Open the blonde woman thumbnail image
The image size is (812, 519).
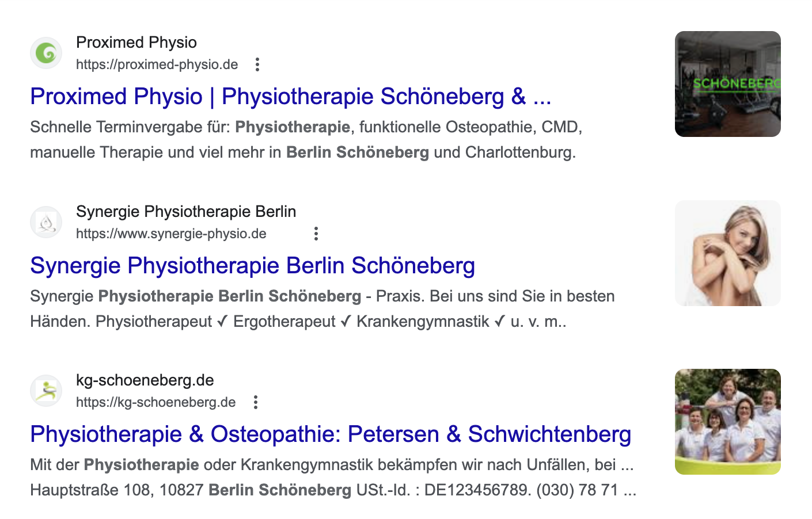(727, 253)
